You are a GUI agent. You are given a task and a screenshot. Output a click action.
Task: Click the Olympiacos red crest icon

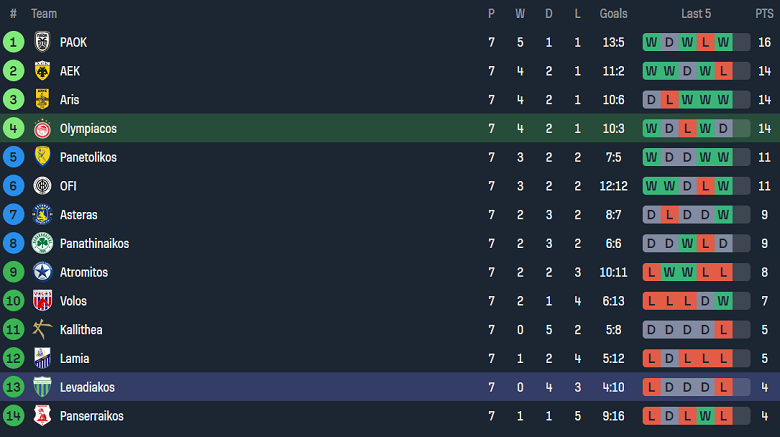(x=42, y=128)
